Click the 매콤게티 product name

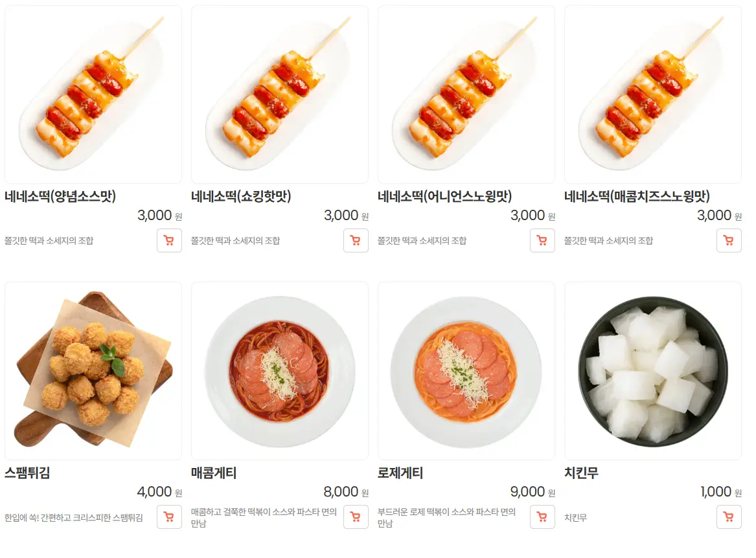pos(214,473)
